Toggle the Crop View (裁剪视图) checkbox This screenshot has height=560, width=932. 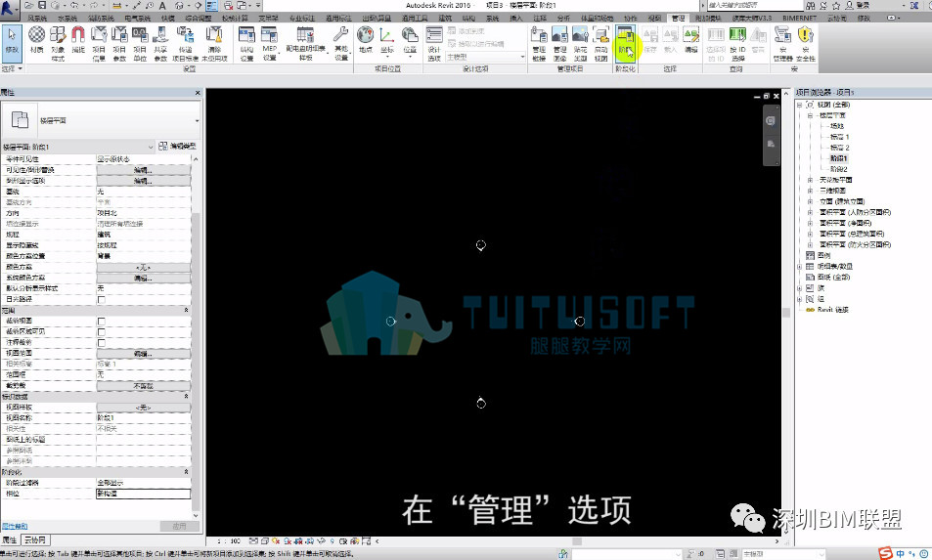pyautogui.click(x=101, y=321)
